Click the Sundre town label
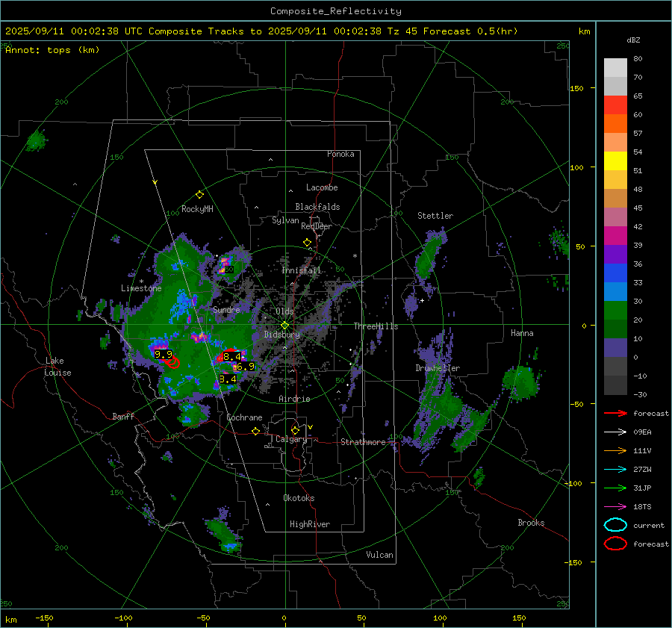This screenshot has width=672, height=628. 226,309
